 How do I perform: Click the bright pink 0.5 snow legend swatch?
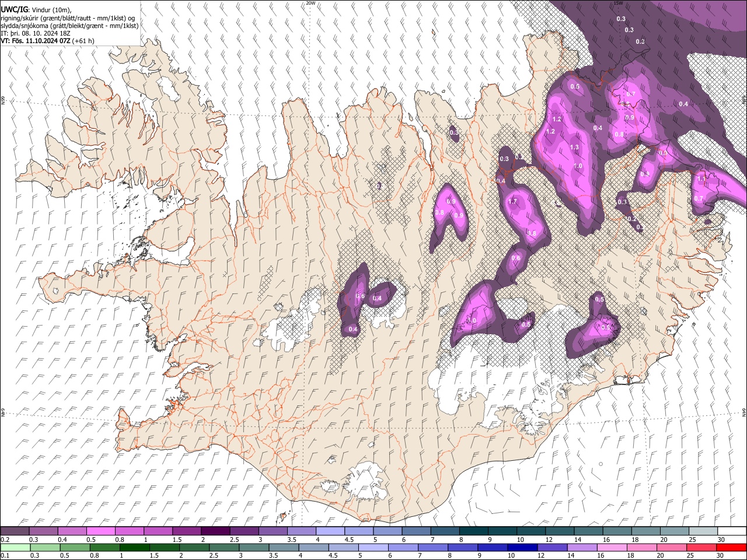tap(100, 531)
